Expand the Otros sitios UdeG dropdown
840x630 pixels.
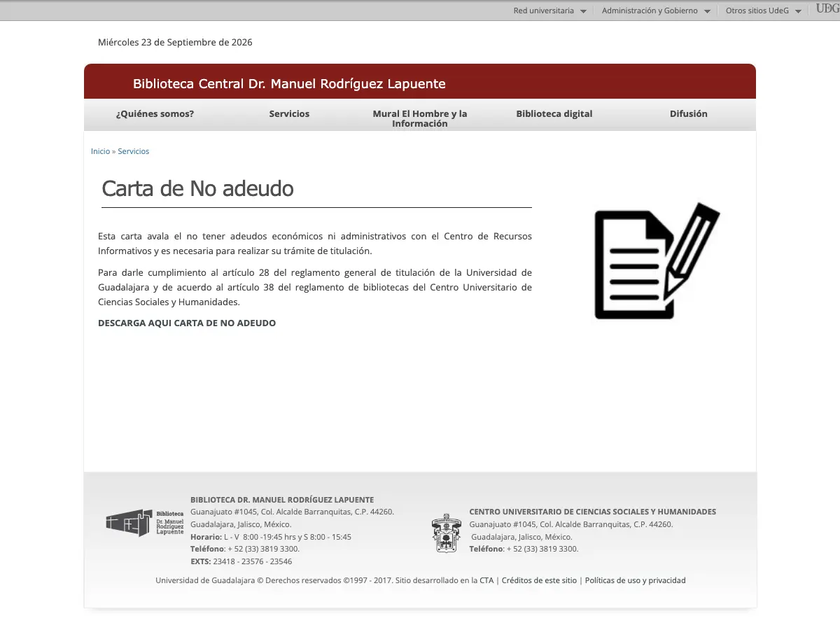(763, 10)
